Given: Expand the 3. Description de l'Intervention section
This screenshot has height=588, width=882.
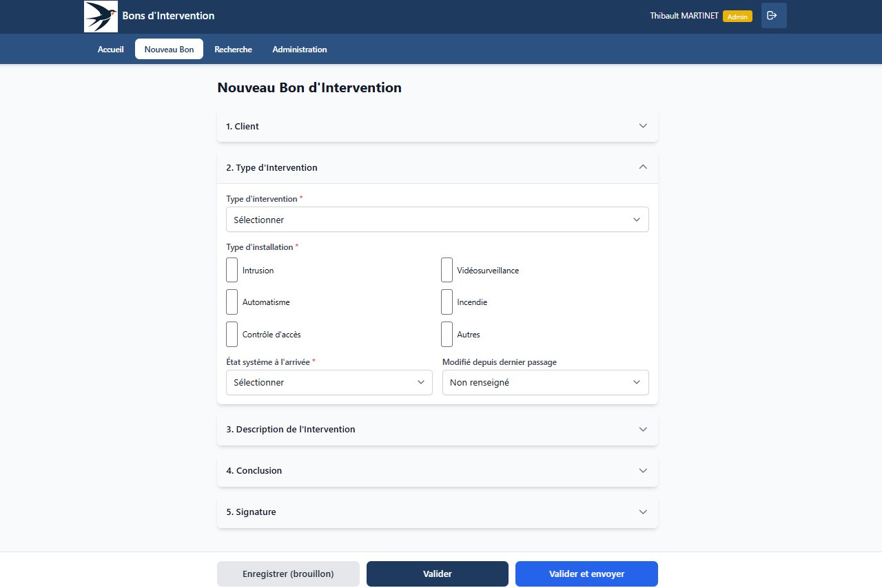Looking at the screenshot, I should coord(437,429).
